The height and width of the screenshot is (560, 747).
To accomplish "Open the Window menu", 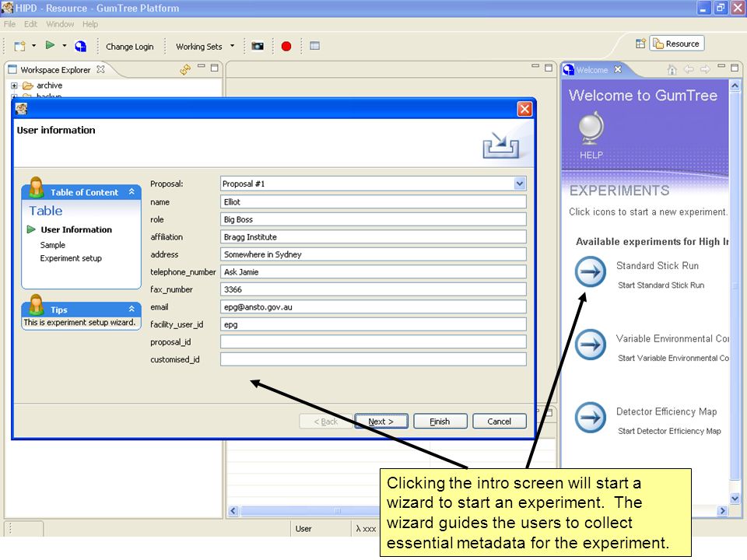I will (x=60, y=24).
